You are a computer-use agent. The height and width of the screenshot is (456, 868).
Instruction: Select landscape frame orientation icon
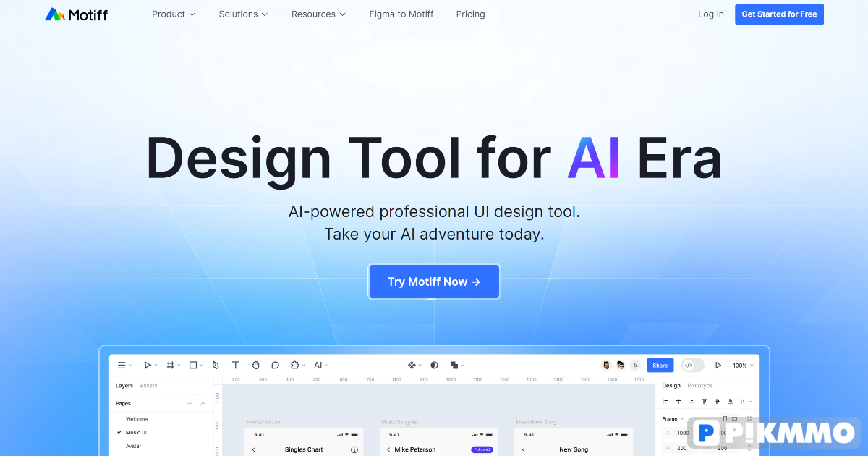734,418
